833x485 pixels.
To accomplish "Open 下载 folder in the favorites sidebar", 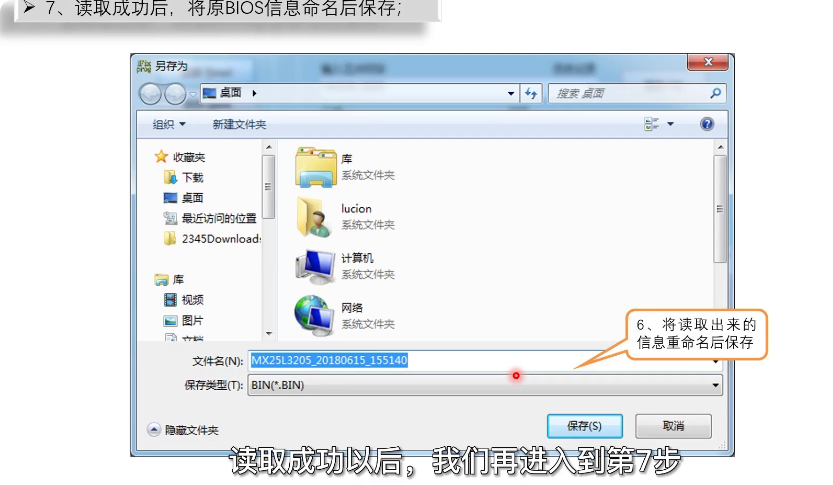I will [192, 177].
